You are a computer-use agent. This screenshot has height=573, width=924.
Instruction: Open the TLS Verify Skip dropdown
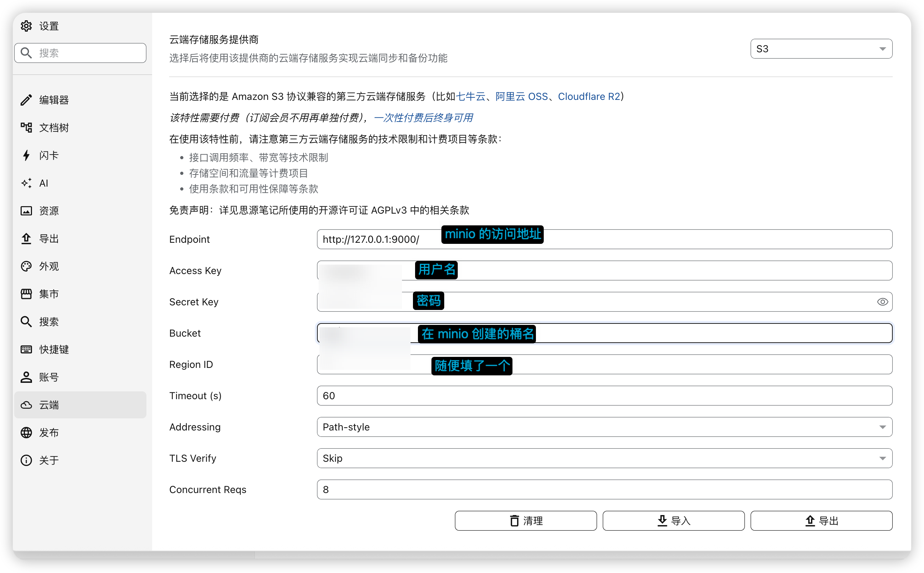604,459
